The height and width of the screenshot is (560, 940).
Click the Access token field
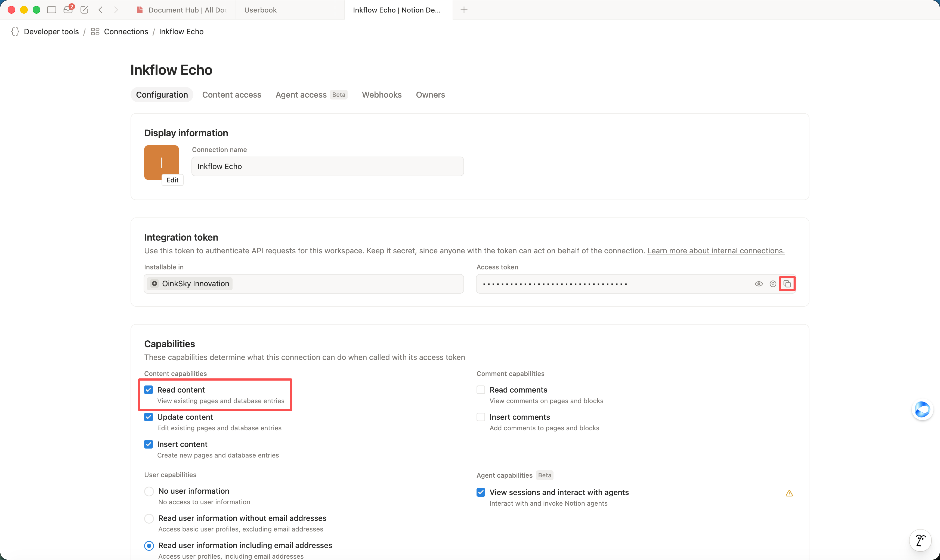636,284
